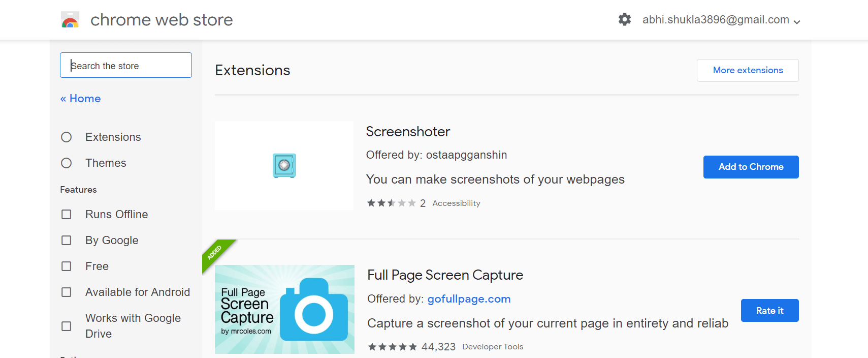Expand the abhi.shukla3896@gmail.com account dropdown
The height and width of the screenshot is (358, 868).
[x=721, y=20]
